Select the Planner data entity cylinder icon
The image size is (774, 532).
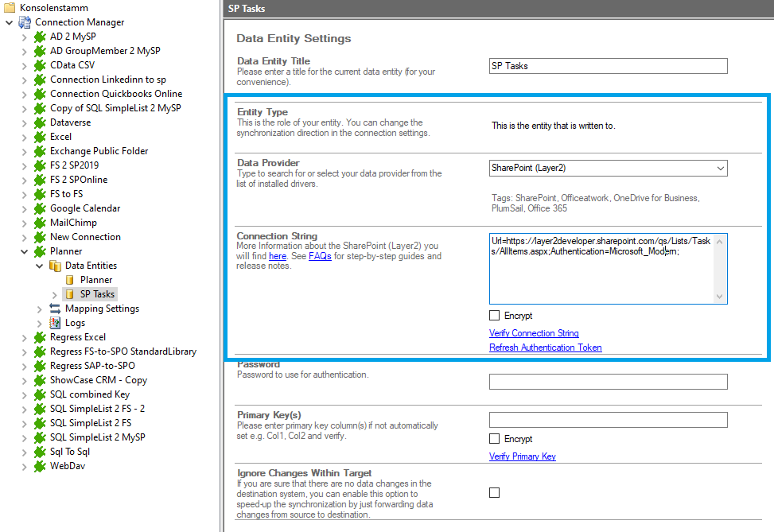click(70, 280)
